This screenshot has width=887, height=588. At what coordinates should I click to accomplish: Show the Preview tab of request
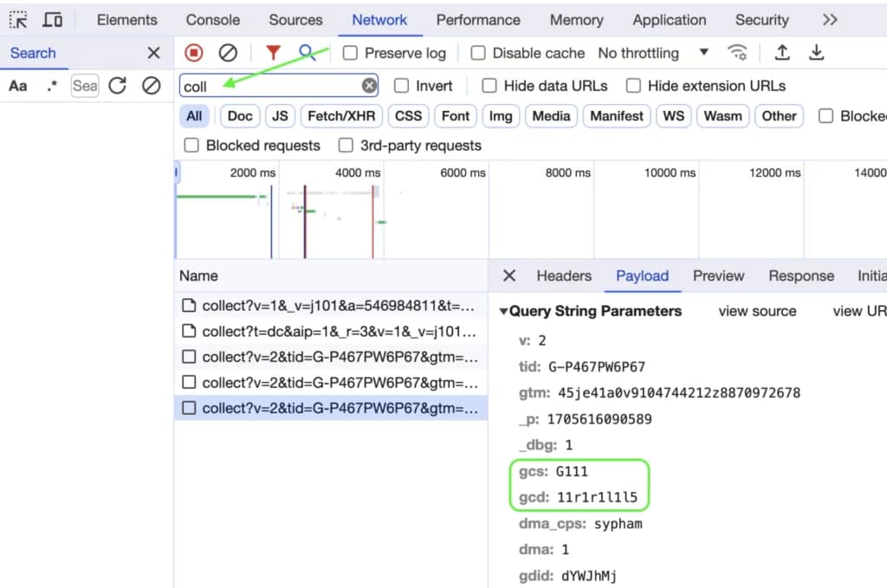click(718, 275)
